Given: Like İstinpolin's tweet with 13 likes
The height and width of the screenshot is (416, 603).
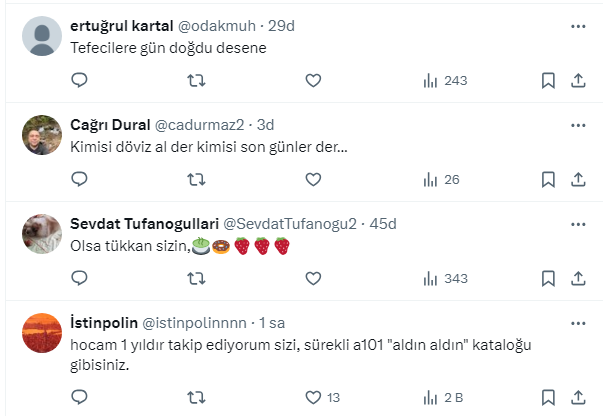Looking at the screenshot, I should (x=313, y=395).
